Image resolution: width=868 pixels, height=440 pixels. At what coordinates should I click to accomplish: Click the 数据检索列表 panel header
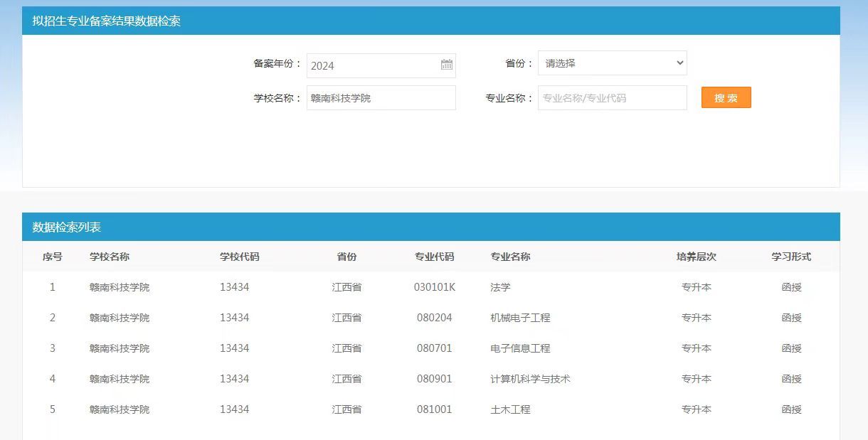coord(67,227)
